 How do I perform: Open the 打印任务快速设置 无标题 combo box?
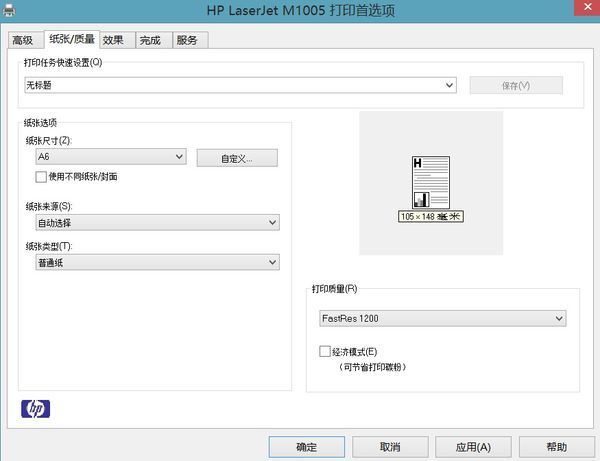point(240,85)
